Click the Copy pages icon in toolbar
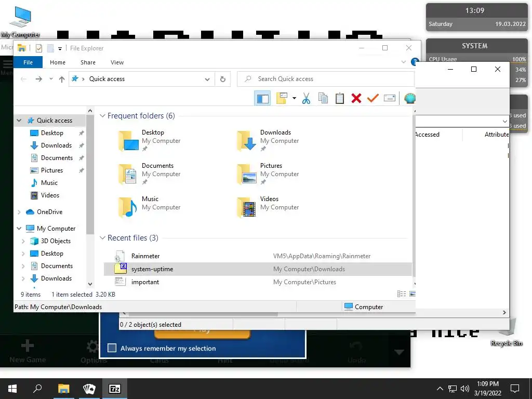 click(x=323, y=98)
